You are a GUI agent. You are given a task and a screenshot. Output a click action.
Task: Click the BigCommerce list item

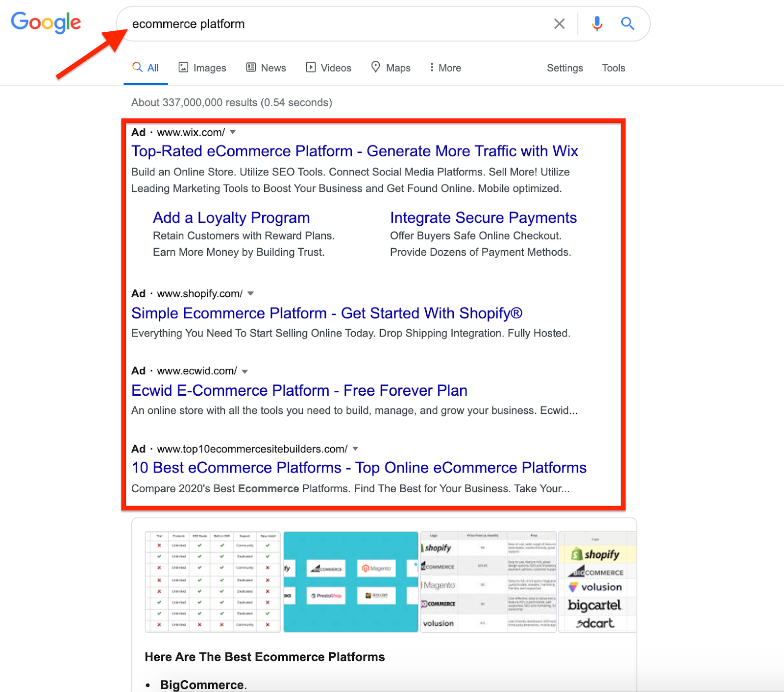203,685
